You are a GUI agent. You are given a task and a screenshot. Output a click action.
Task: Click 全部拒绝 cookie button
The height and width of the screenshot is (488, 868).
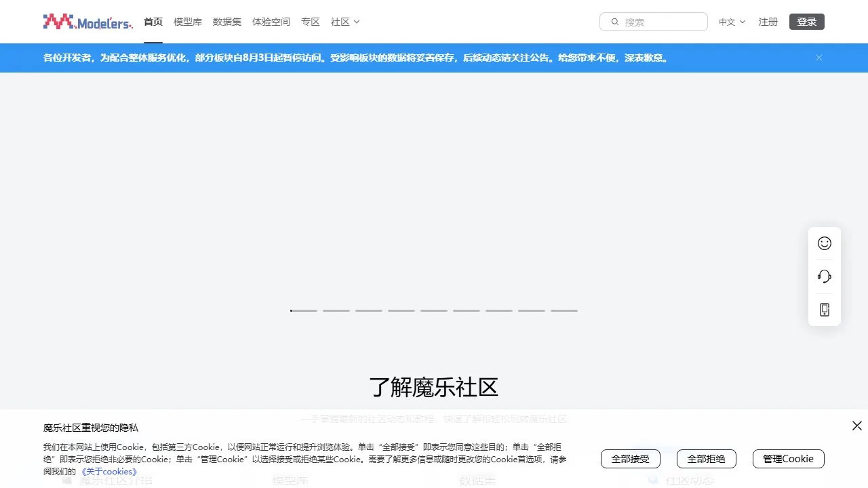point(707,459)
